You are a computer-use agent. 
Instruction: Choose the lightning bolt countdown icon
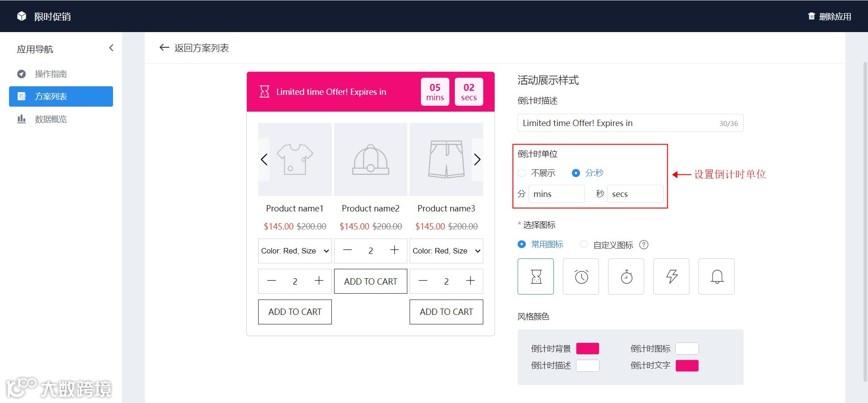[671, 276]
